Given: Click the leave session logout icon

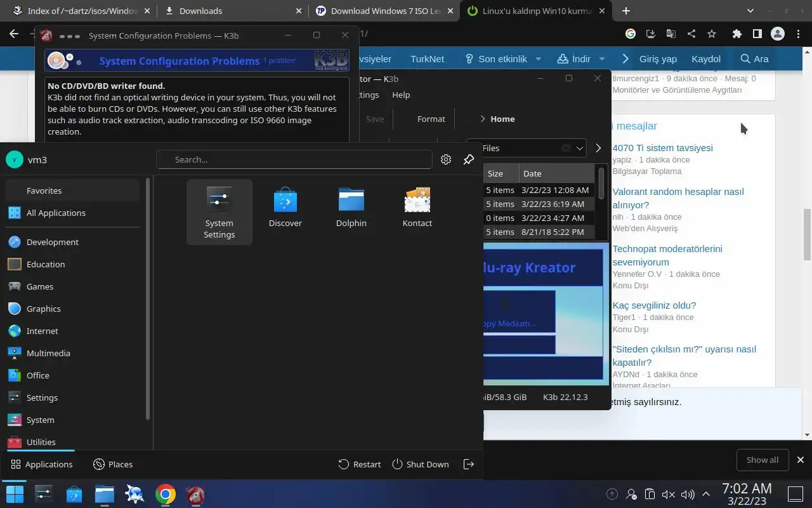Looking at the screenshot, I should coord(469,464).
